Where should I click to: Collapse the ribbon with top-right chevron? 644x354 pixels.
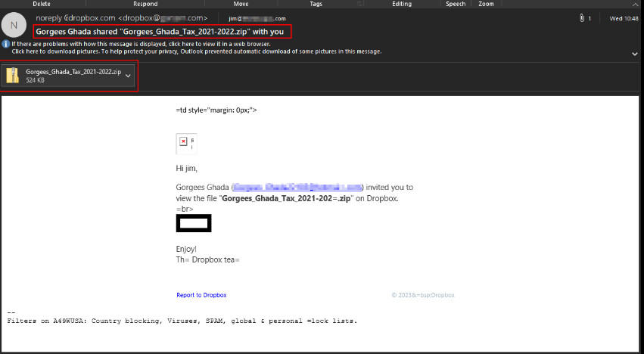[636, 4]
